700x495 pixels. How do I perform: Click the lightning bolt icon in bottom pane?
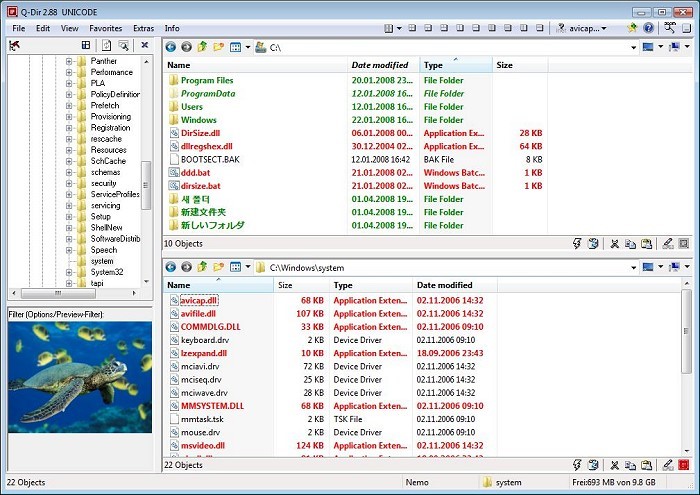[577, 465]
